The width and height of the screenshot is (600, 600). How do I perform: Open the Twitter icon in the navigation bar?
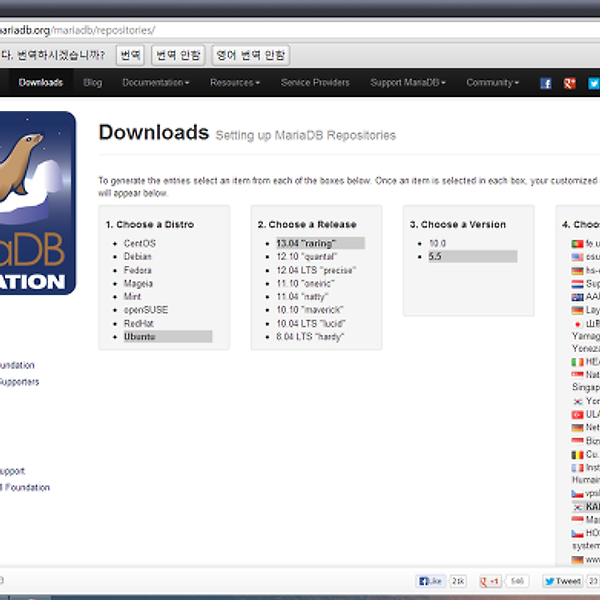click(x=593, y=83)
